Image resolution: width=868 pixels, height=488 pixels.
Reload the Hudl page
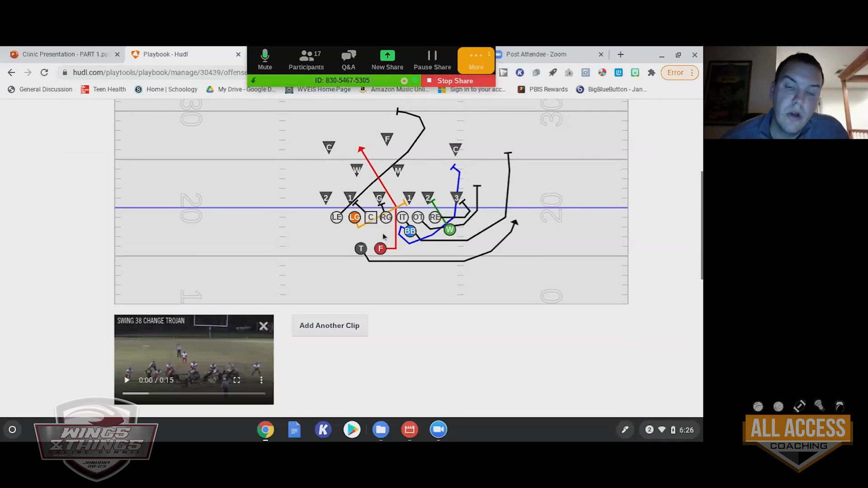(x=44, y=72)
